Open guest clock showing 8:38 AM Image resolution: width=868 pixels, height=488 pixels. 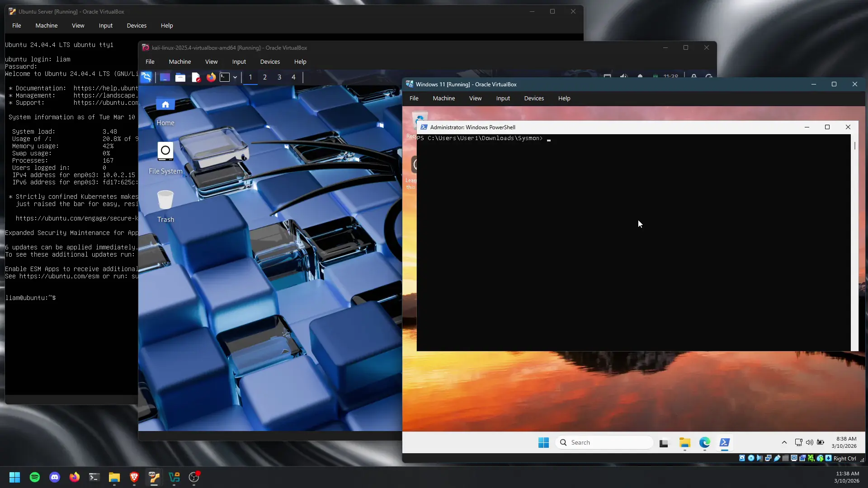[x=844, y=443]
